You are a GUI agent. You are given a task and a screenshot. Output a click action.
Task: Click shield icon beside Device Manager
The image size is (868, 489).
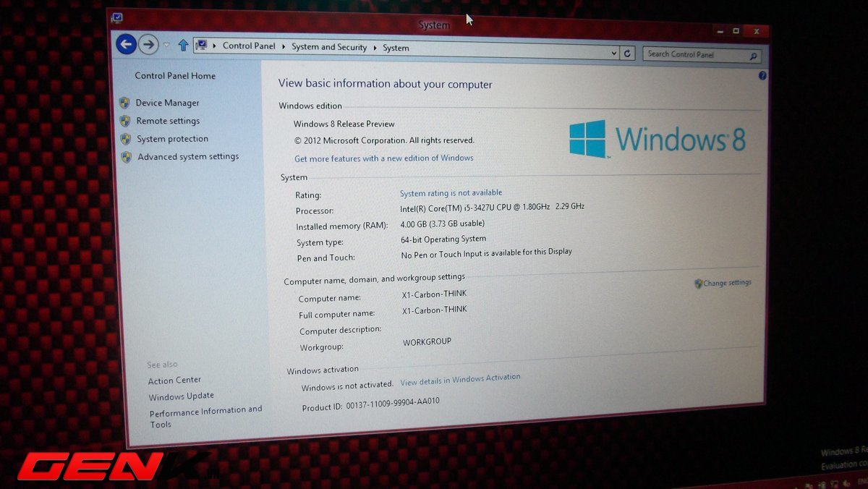[124, 103]
